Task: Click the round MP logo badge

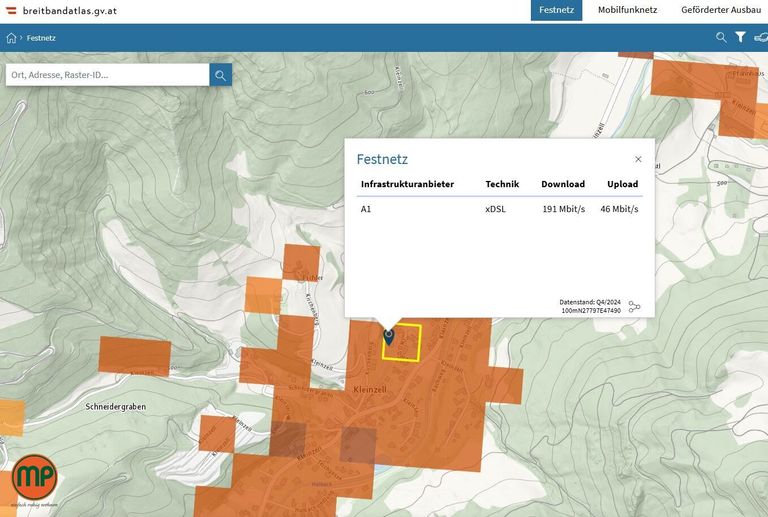Action: point(35,481)
